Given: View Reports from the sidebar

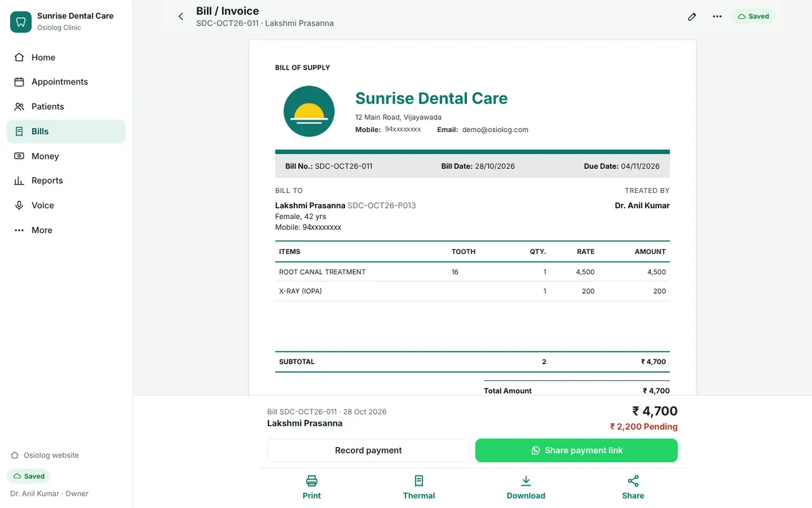Looking at the screenshot, I should [x=66, y=181].
